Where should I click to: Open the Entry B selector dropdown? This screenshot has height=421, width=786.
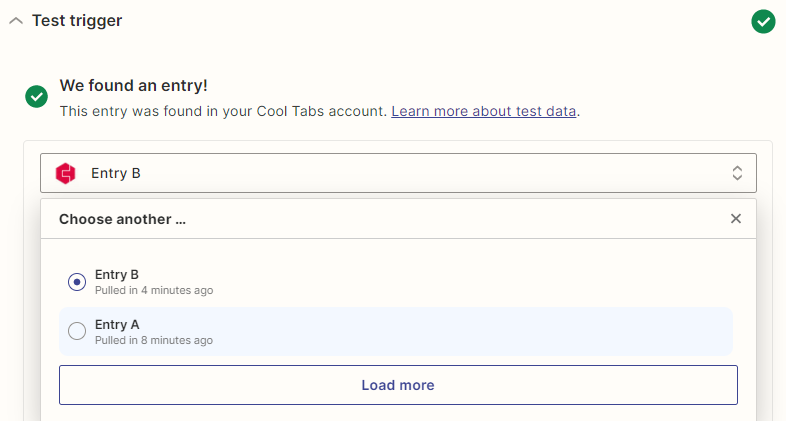click(x=398, y=173)
